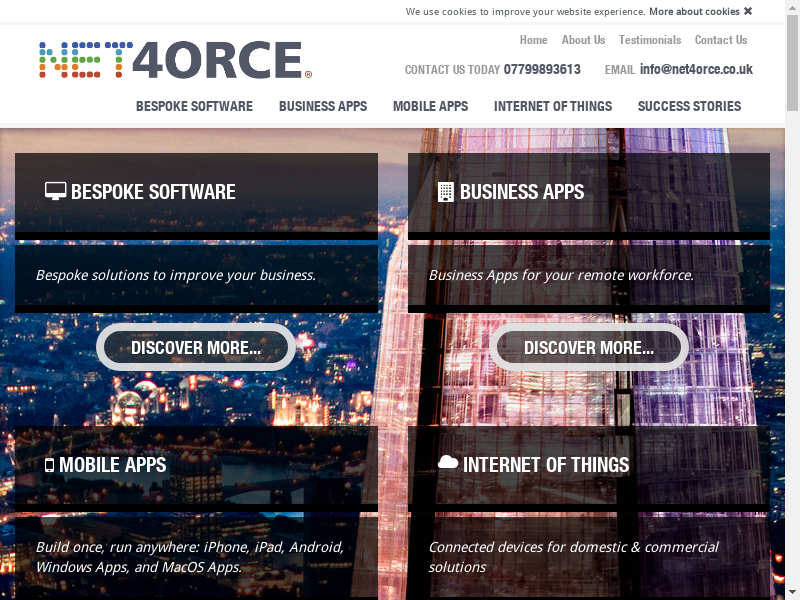Click the Net4orce logo
800x600 pixels.
point(175,61)
